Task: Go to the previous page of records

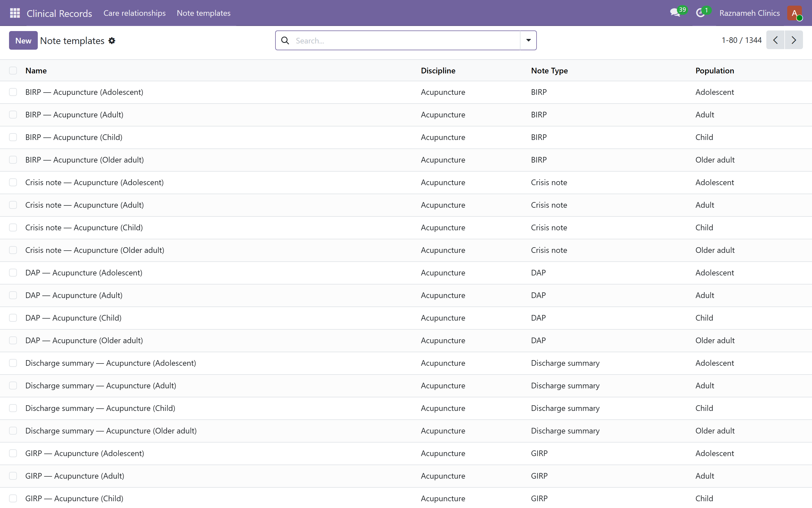Action: coord(775,40)
